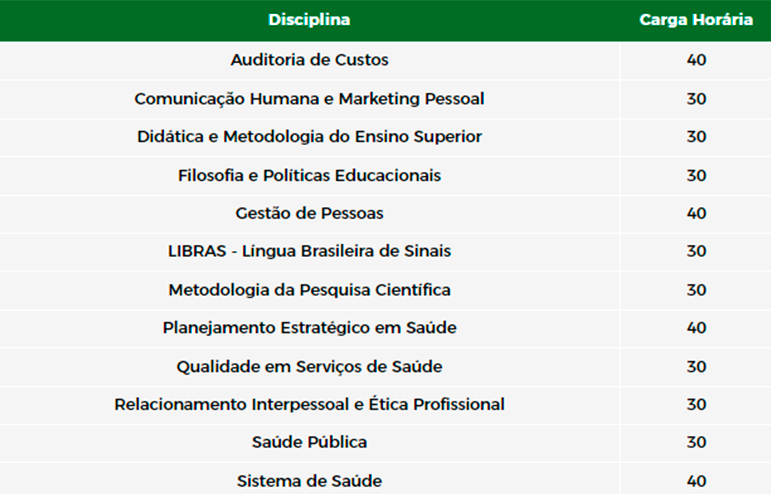Select the hours value for Saúde Pública
Image resolution: width=771 pixels, height=494 pixels.
coord(696,442)
